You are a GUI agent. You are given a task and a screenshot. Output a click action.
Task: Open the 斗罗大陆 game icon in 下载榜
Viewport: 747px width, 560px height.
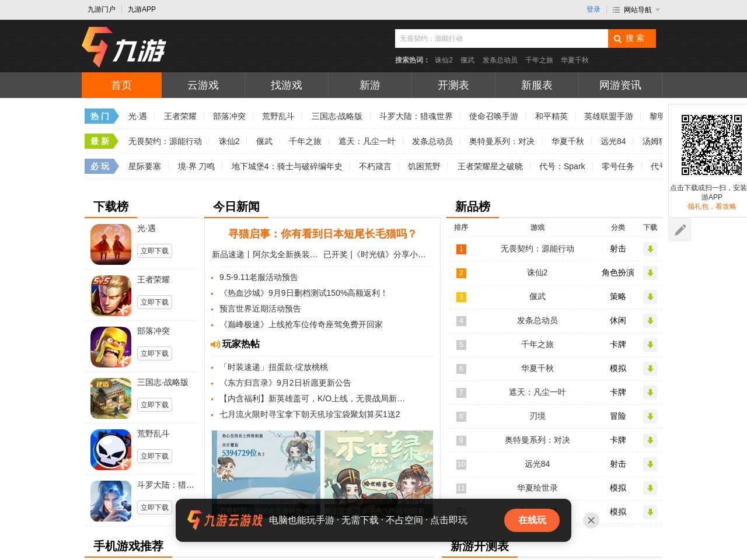(x=111, y=501)
